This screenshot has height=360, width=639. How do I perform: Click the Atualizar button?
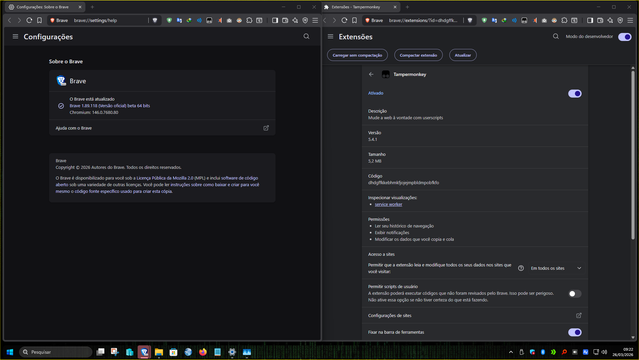pyautogui.click(x=463, y=55)
